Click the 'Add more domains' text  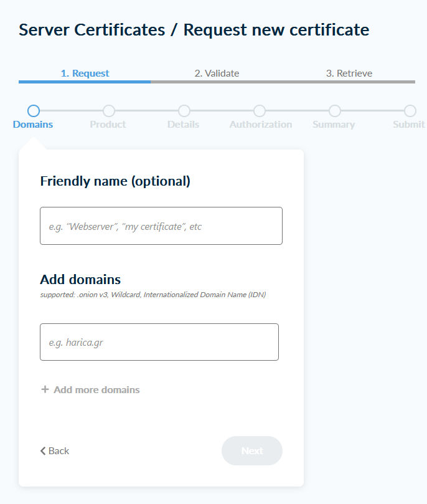tap(96, 390)
